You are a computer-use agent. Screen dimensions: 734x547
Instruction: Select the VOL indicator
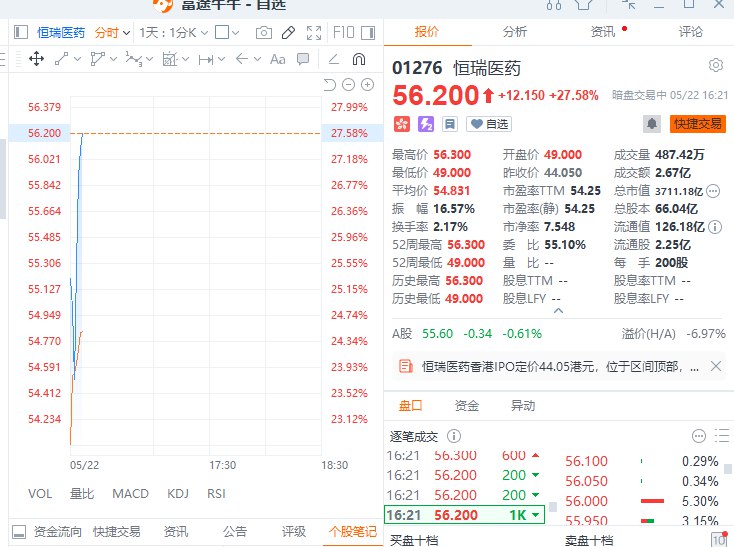(40, 494)
